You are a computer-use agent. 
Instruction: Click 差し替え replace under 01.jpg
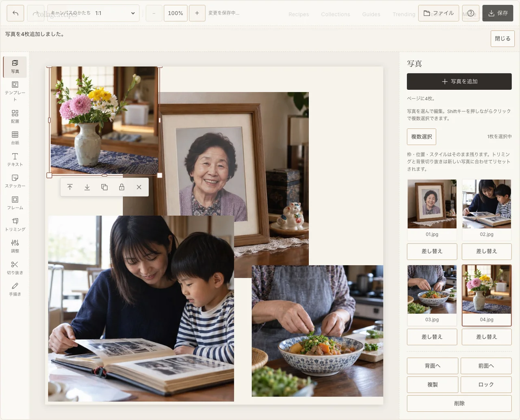pos(432,251)
